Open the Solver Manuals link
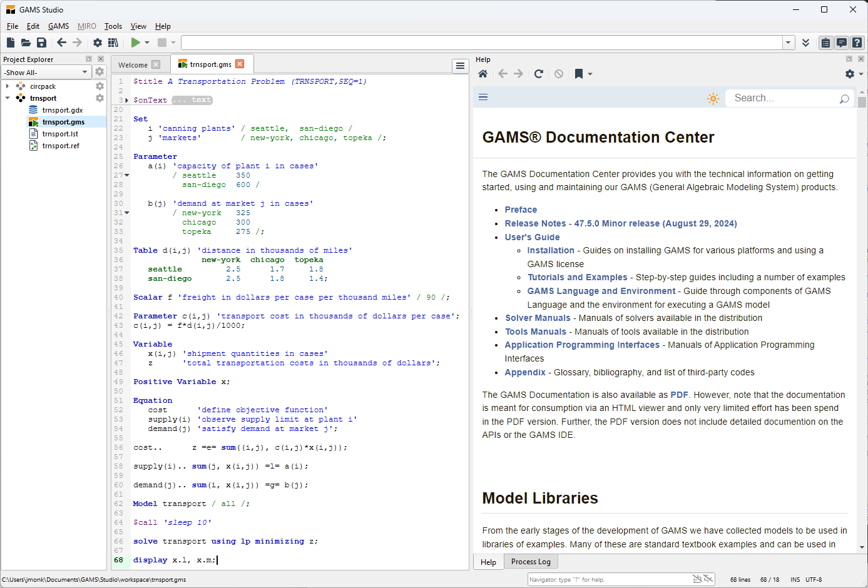The image size is (868, 588). [x=538, y=318]
